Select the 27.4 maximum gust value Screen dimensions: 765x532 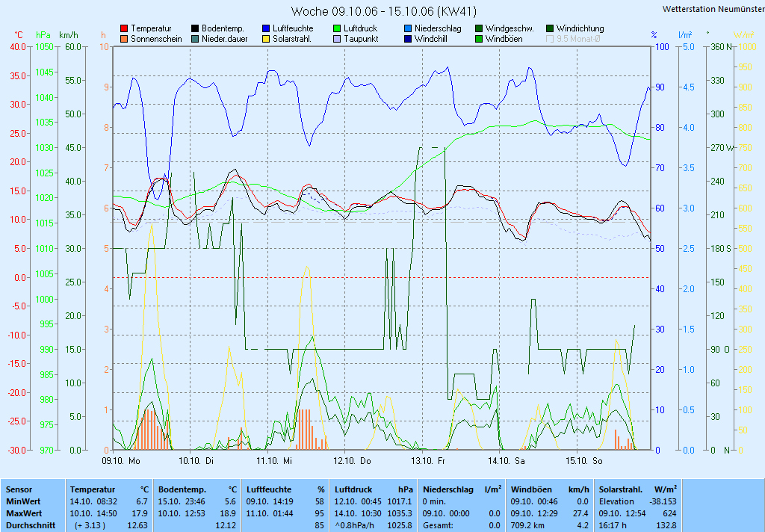(x=580, y=514)
